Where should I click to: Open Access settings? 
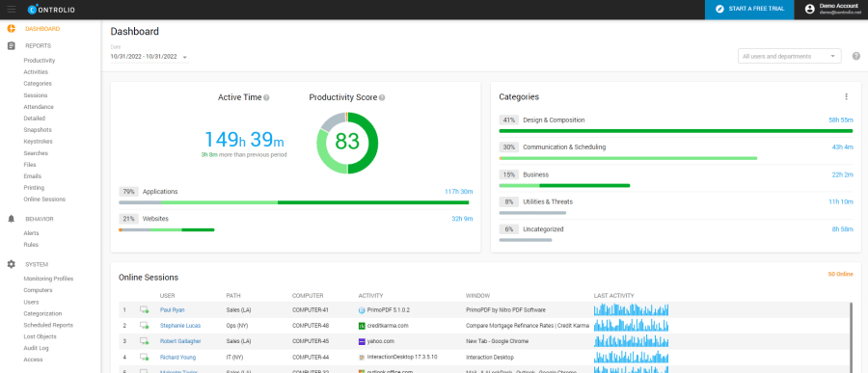pyautogui.click(x=33, y=360)
